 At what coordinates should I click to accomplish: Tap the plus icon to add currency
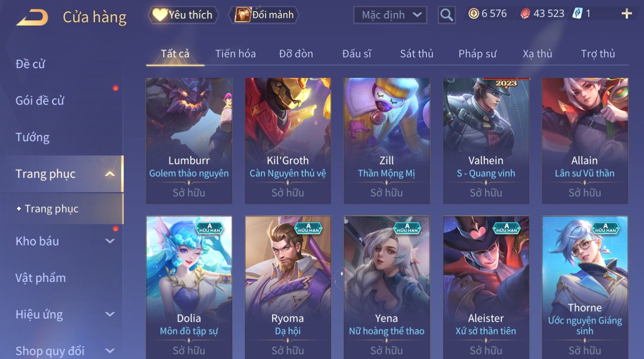click(626, 14)
